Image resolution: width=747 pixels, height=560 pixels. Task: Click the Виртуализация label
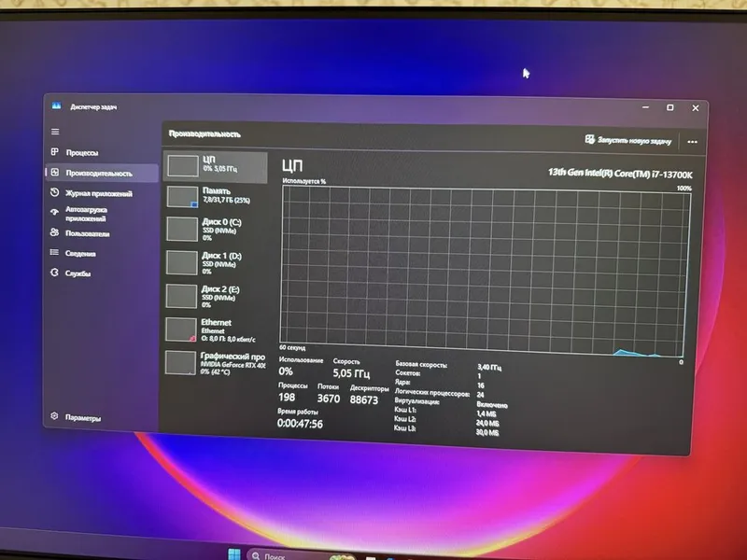[x=416, y=401]
